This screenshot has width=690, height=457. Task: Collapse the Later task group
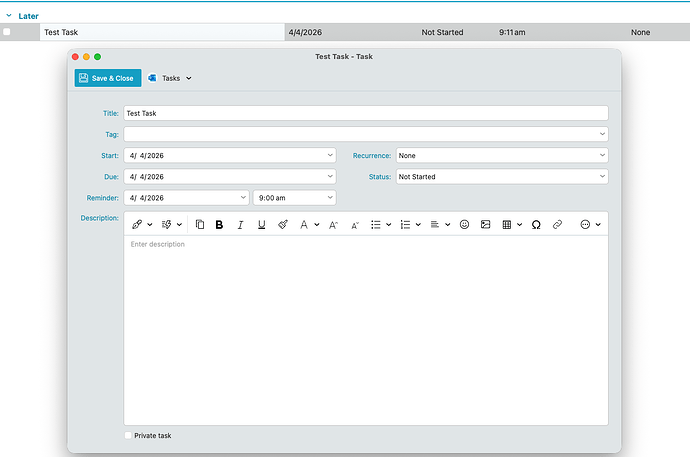point(10,16)
